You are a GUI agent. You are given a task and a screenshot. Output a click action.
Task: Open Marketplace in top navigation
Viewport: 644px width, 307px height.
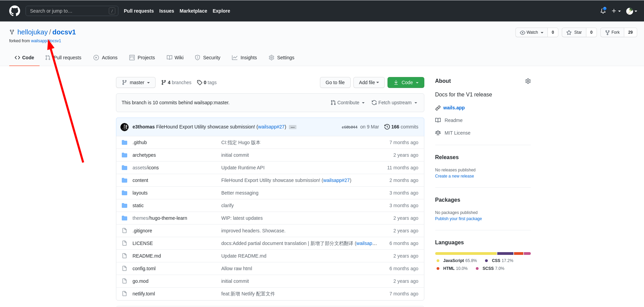tap(193, 11)
